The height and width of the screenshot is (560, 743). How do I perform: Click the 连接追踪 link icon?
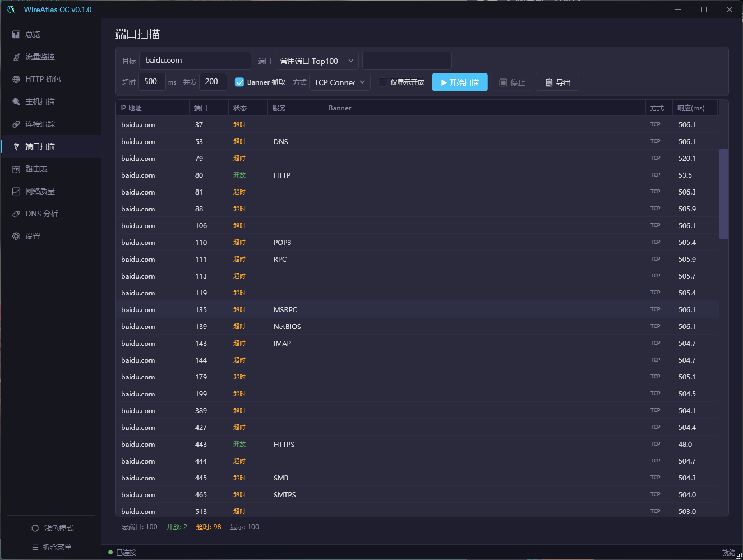click(x=16, y=124)
